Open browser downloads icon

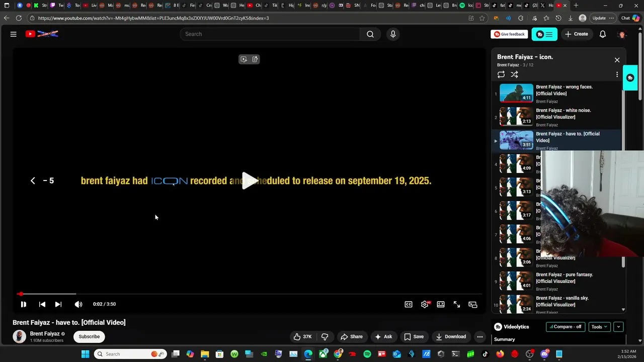click(571, 18)
